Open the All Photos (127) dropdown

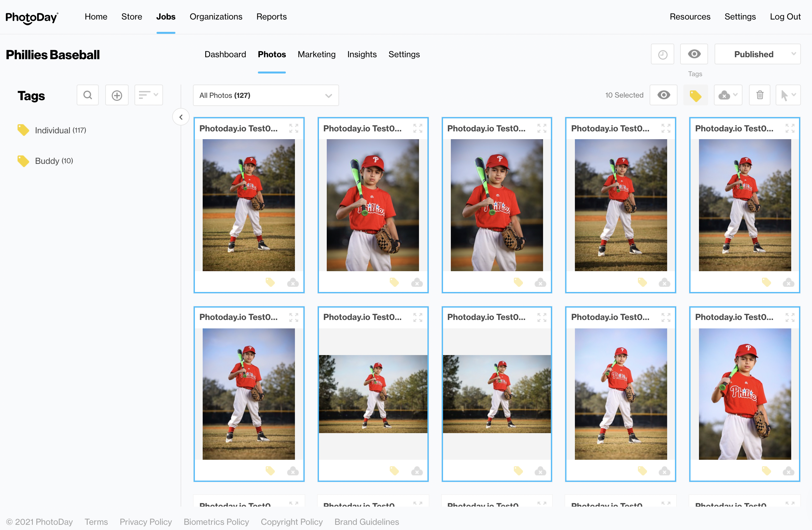(x=265, y=95)
